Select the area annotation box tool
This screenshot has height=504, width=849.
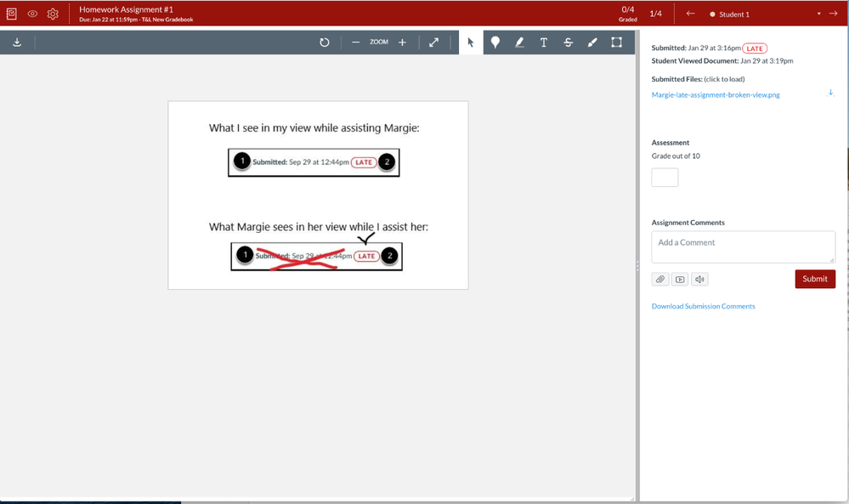[x=617, y=42]
